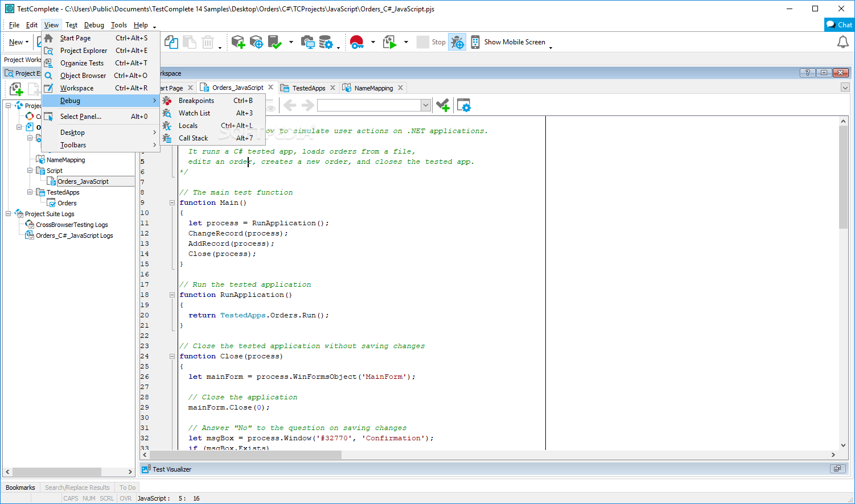Click the mobile device icon beside Show Mobile Screen
This screenshot has height=504, width=855.
[475, 42]
